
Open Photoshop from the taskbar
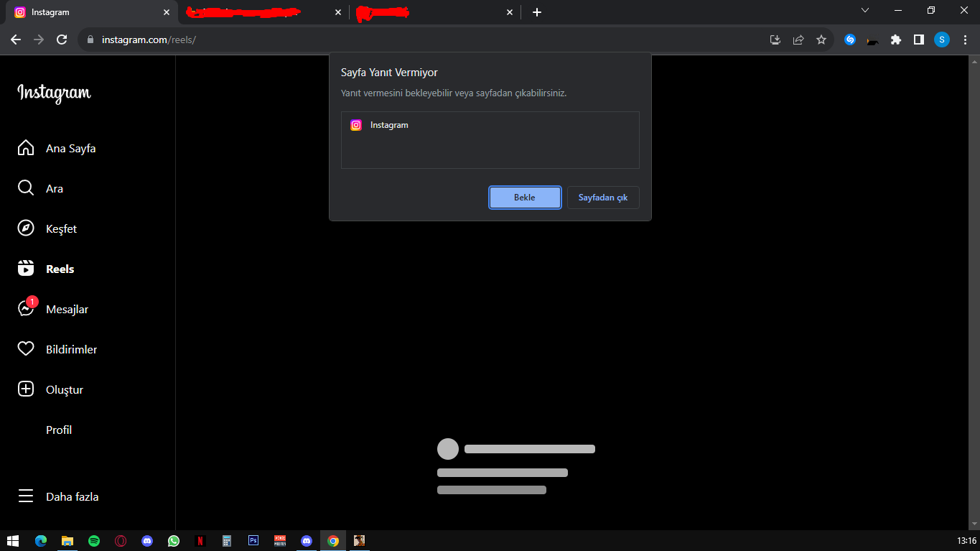point(253,541)
